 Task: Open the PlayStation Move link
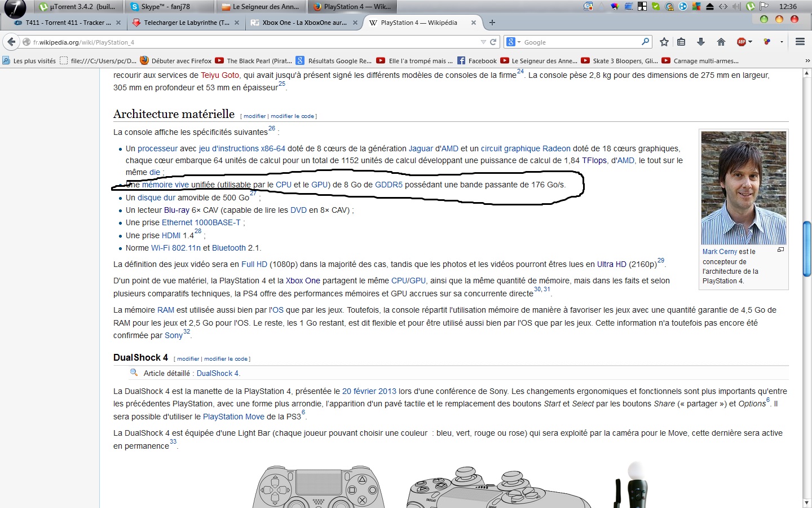[233, 417]
